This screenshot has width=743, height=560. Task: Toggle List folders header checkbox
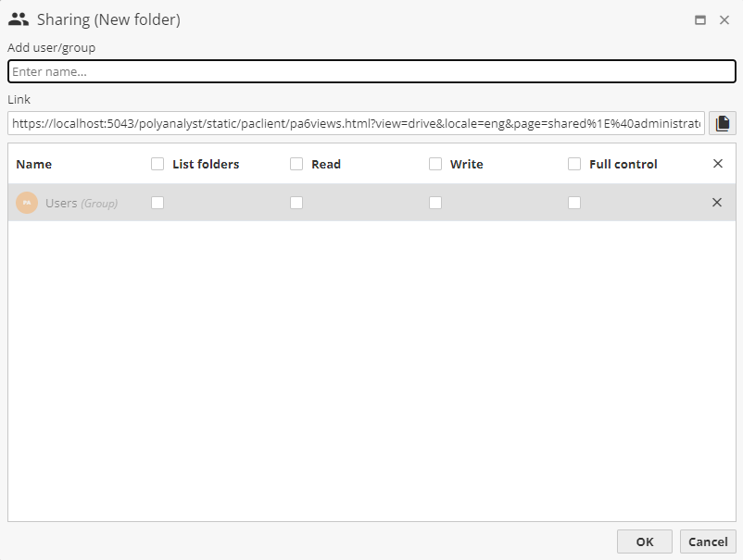[x=157, y=164]
